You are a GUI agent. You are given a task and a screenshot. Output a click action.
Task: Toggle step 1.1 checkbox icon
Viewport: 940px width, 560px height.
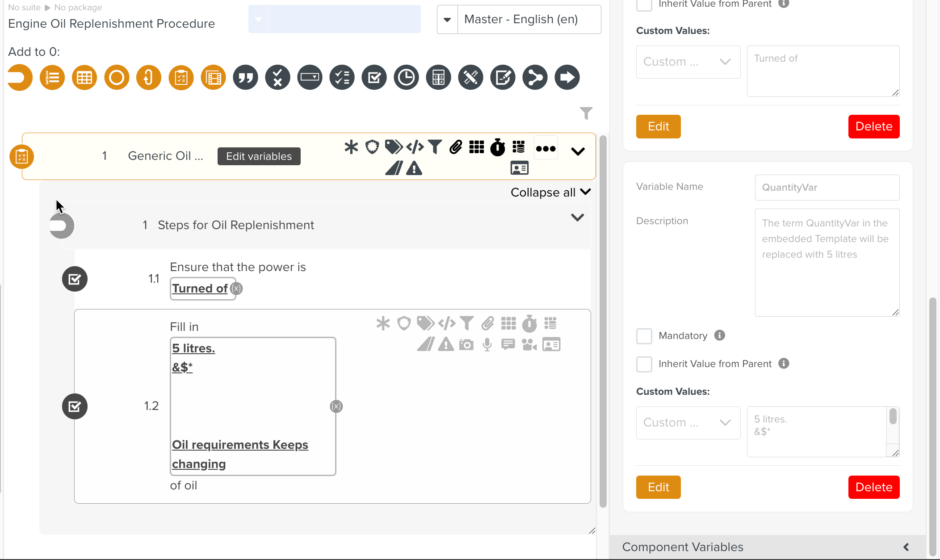coord(75,279)
